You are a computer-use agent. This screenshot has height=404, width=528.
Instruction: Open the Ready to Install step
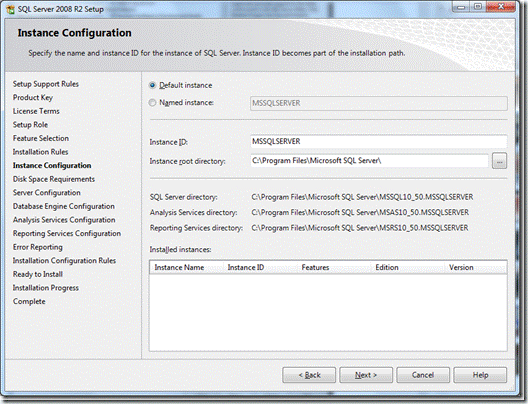38,274
